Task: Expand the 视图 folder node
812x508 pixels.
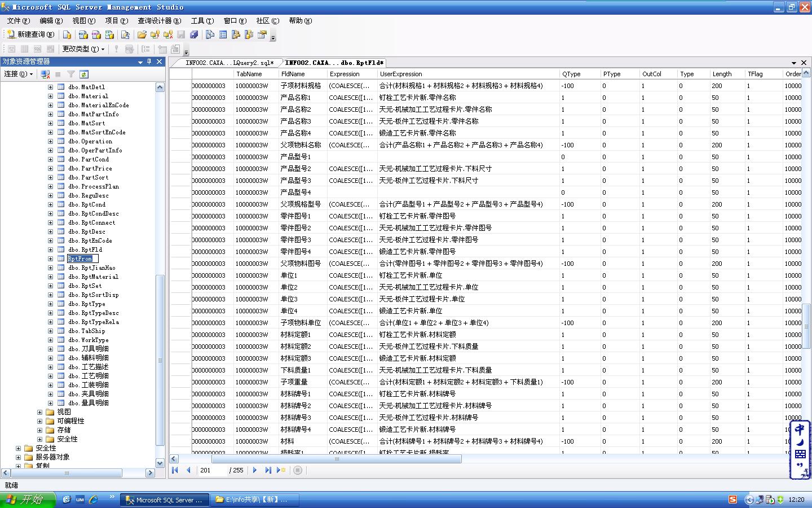Action: [x=40, y=412]
